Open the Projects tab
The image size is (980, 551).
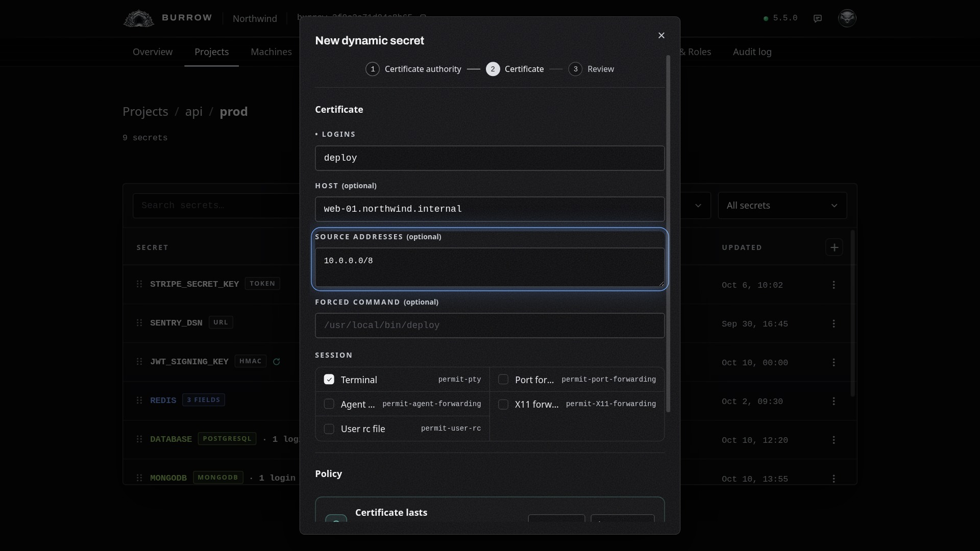point(212,52)
